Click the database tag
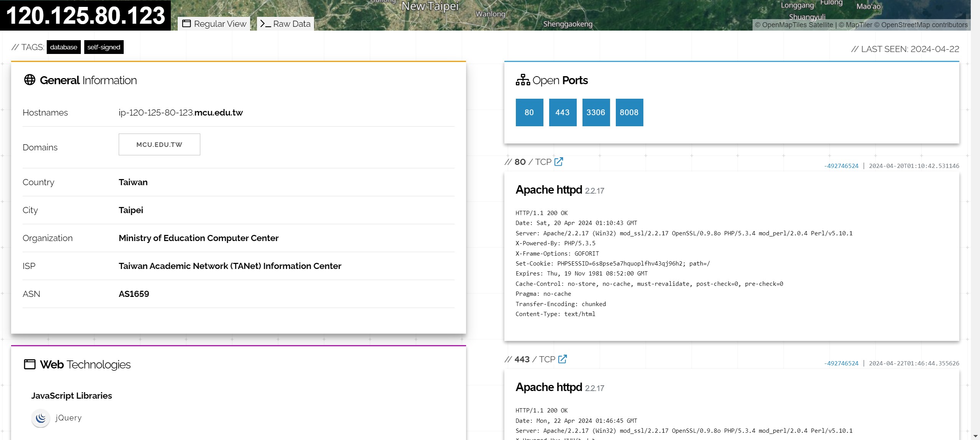 point(64,47)
